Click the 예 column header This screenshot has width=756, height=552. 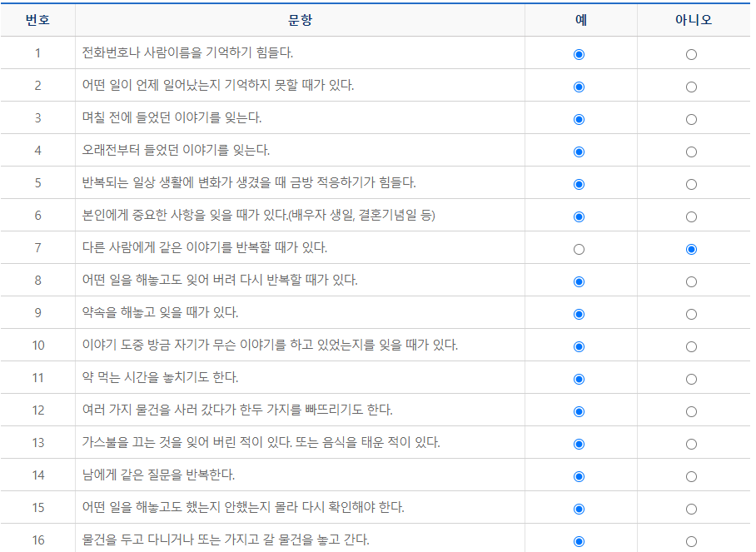[581, 20]
